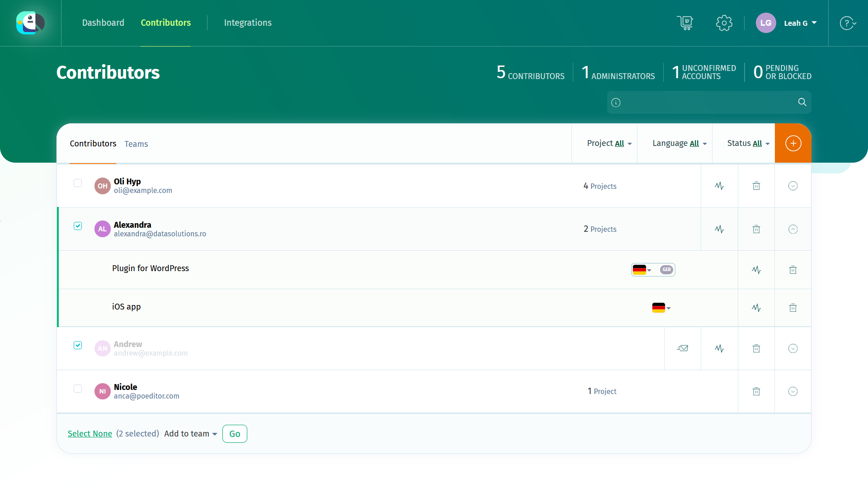Click the 4 Projects link for Oli Hyp

pyautogui.click(x=600, y=186)
